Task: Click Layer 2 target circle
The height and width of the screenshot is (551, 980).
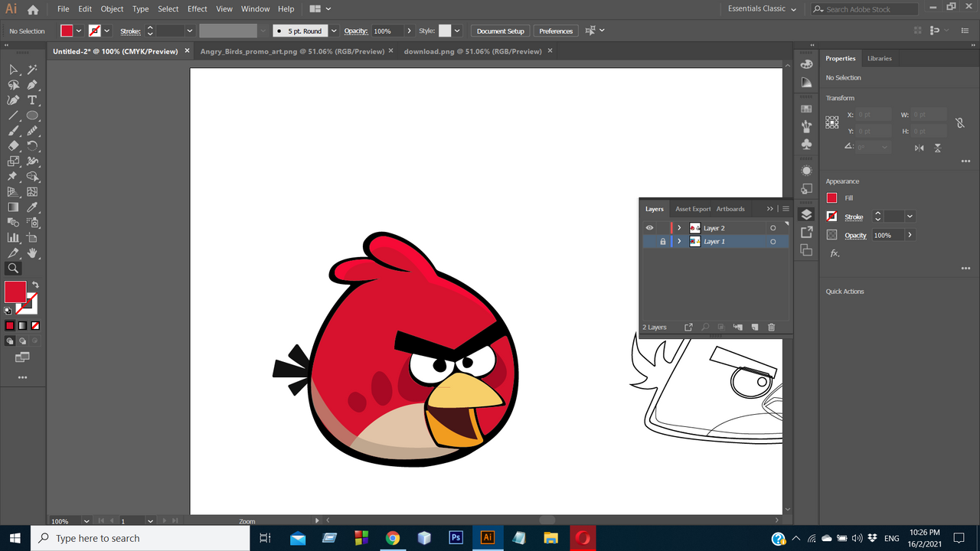Action: pos(773,228)
